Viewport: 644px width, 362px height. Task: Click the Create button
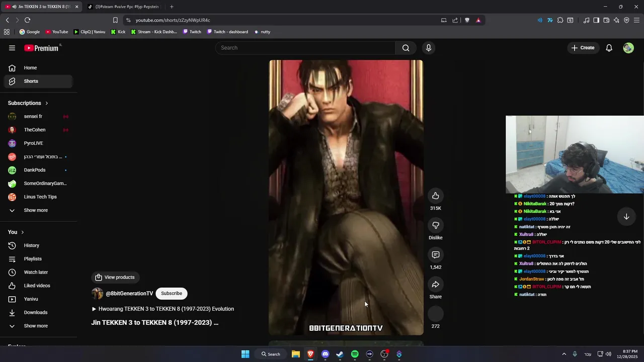(x=583, y=48)
